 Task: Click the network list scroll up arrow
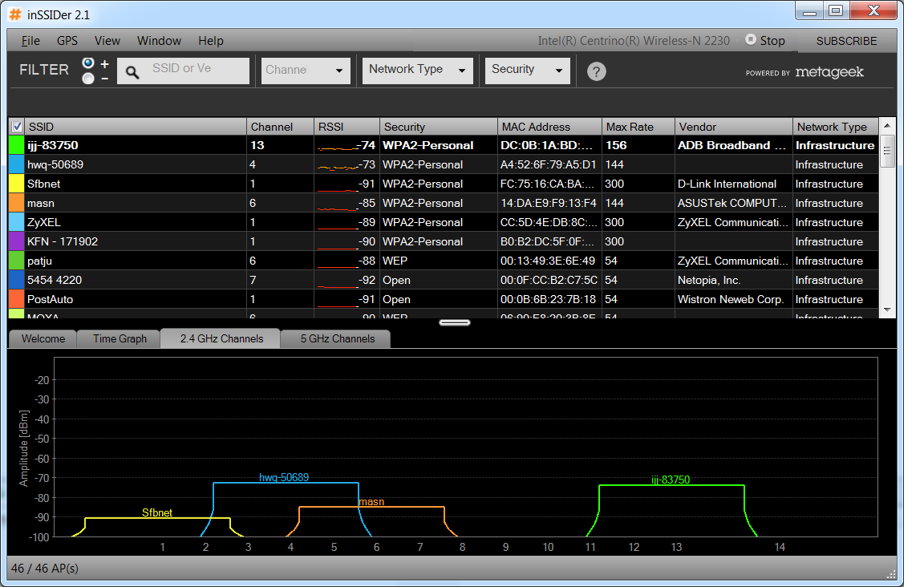pyautogui.click(x=887, y=126)
